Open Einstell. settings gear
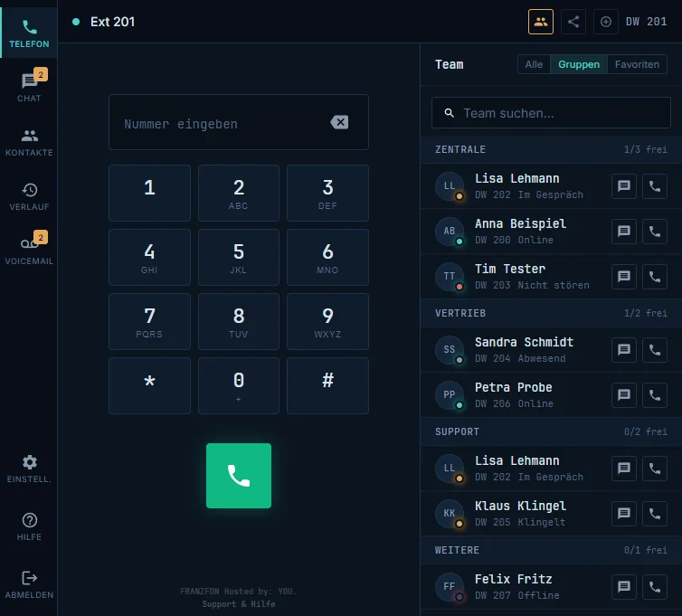The height and width of the screenshot is (616, 682). [29, 469]
